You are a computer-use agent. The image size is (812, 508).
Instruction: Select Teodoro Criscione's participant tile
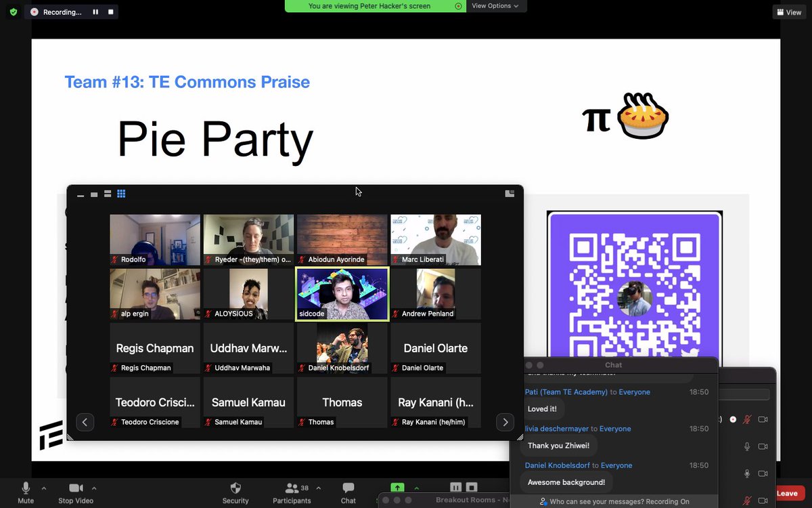pyautogui.click(x=155, y=402)
